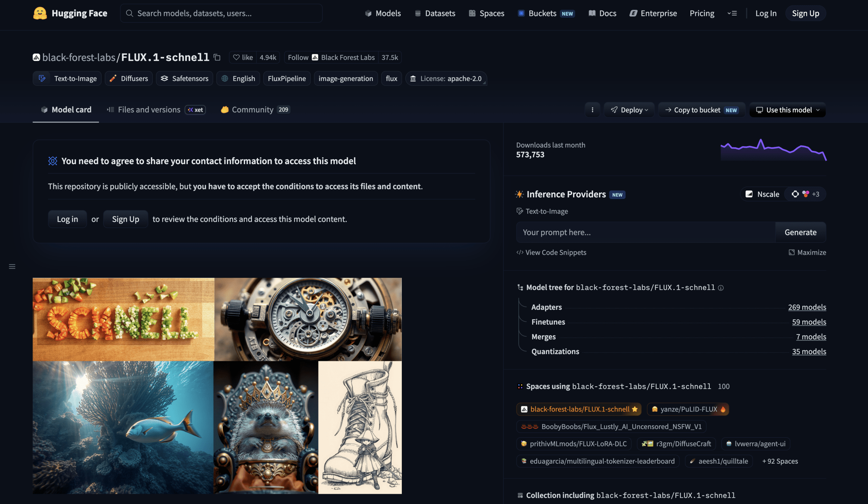Click Sign Up in the top bar
This screenshot has width=868, height=504.
[805, 13]
